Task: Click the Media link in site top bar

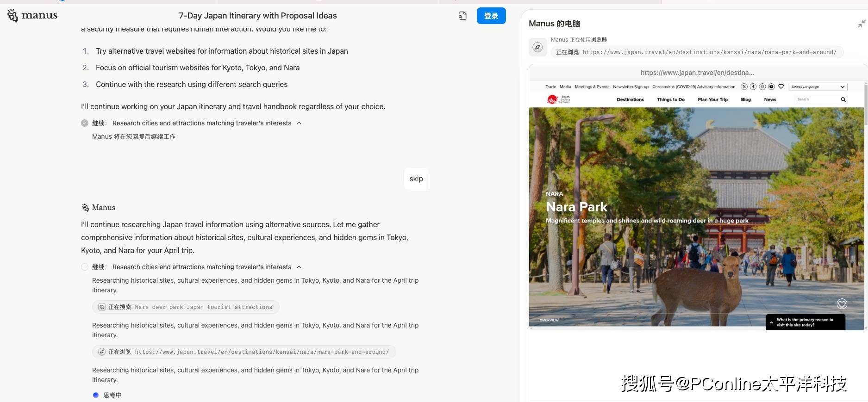Action: (565, 87)
